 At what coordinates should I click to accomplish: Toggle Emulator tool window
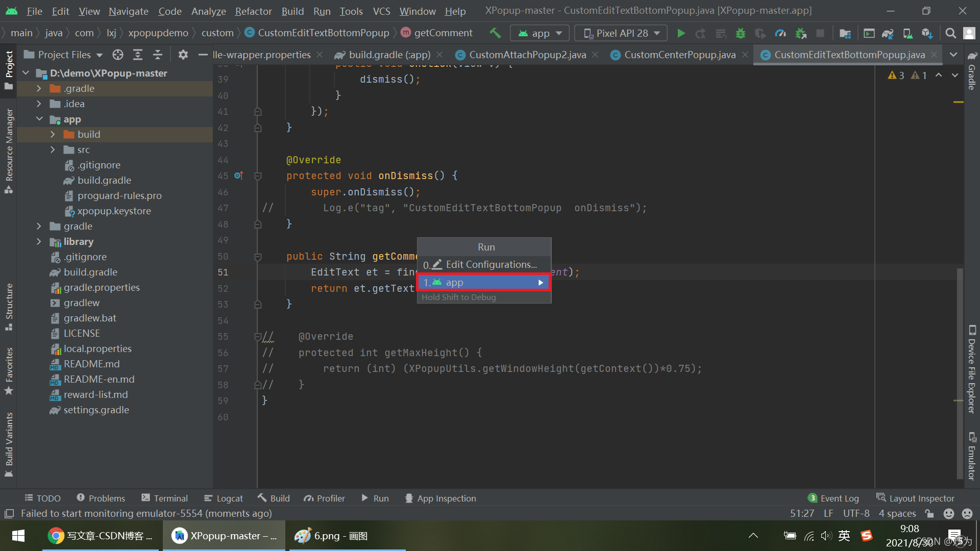[972, 456]
